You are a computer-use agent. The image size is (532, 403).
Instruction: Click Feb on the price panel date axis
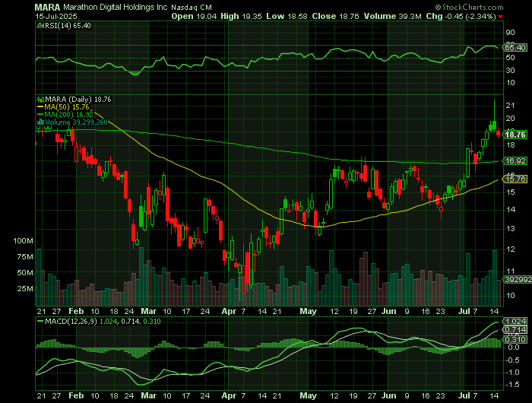point(76,311)
